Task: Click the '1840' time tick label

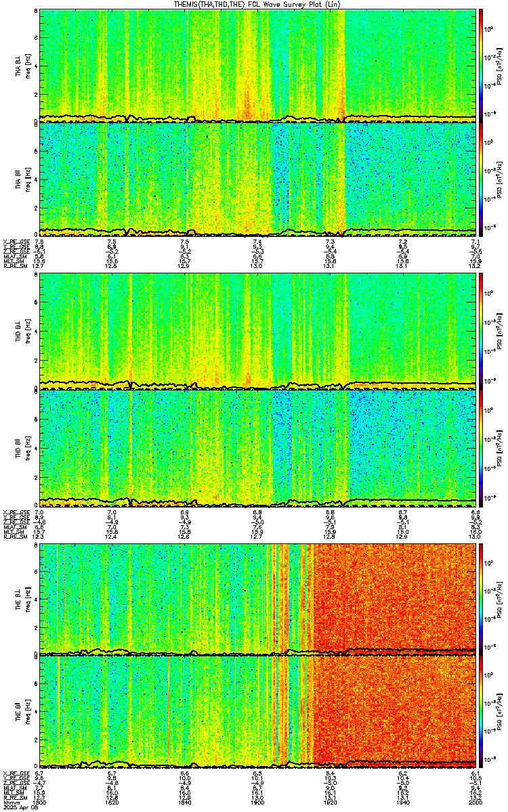Action: (x=184, y=802)
